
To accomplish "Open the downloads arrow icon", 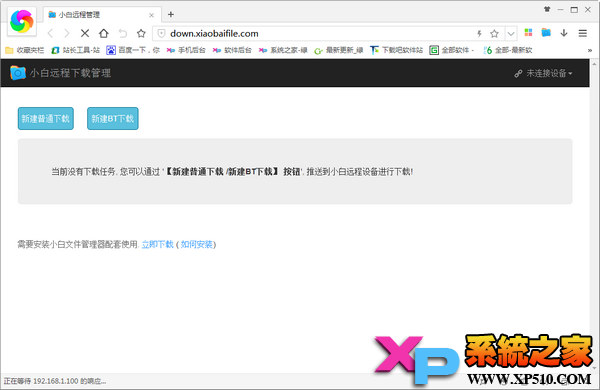I will [x=564, y=33].
